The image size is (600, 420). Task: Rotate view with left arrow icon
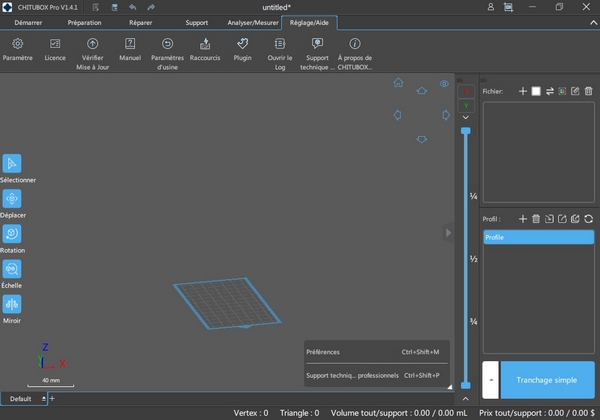[x=397, y=115]
